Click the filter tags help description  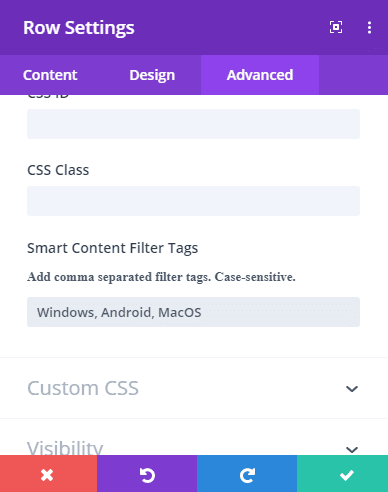(x=161, y=277)
